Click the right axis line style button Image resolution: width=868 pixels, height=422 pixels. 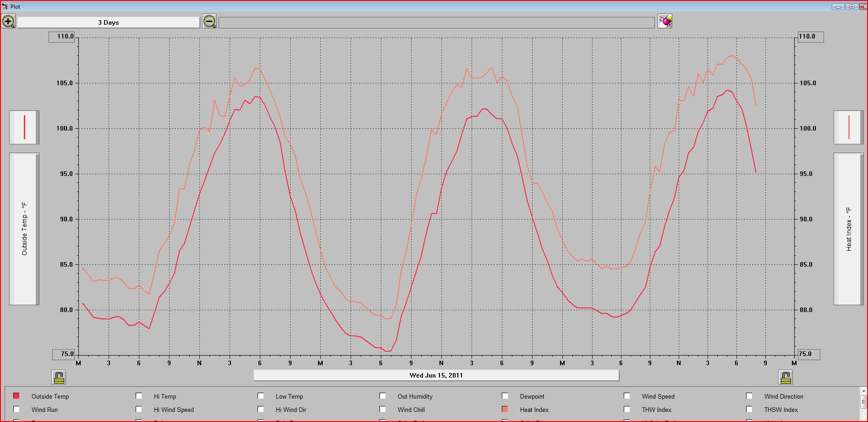point(848,127)
